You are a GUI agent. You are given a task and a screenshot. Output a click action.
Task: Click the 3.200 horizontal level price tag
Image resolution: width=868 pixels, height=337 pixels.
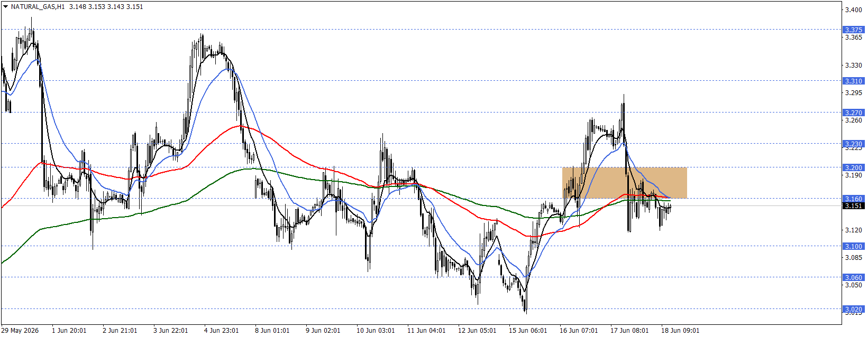pyautogui.click(x=853, y=167)
